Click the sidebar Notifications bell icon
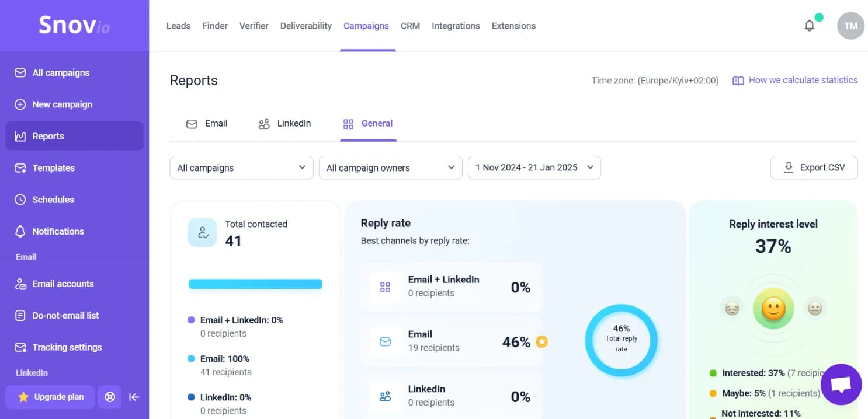The image size is (868, 419). [x=20, y=231]
